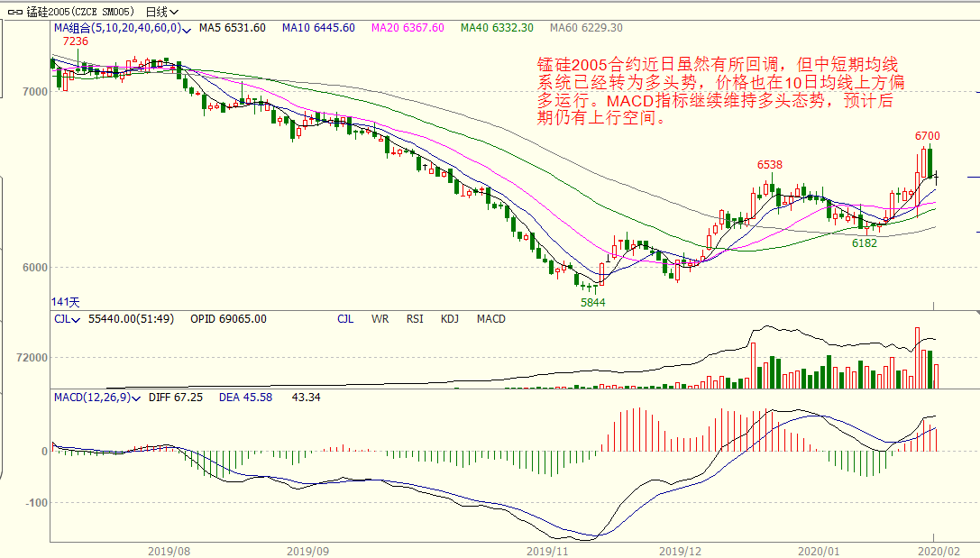Click the MA5 6531.60 value label
980x558 pixels.
pyautogui.click(x=232, y=28)
